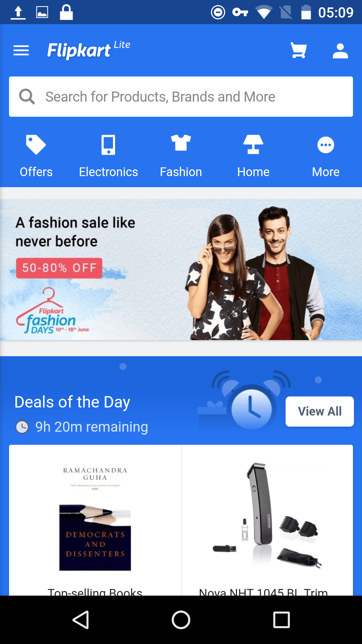Tap the Android back button

pyautogui.click(x=80, y=620)
